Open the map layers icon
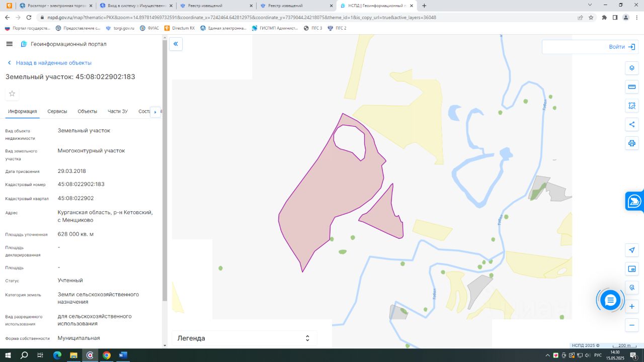Screen dimensions: 644x362 [632, 68]
